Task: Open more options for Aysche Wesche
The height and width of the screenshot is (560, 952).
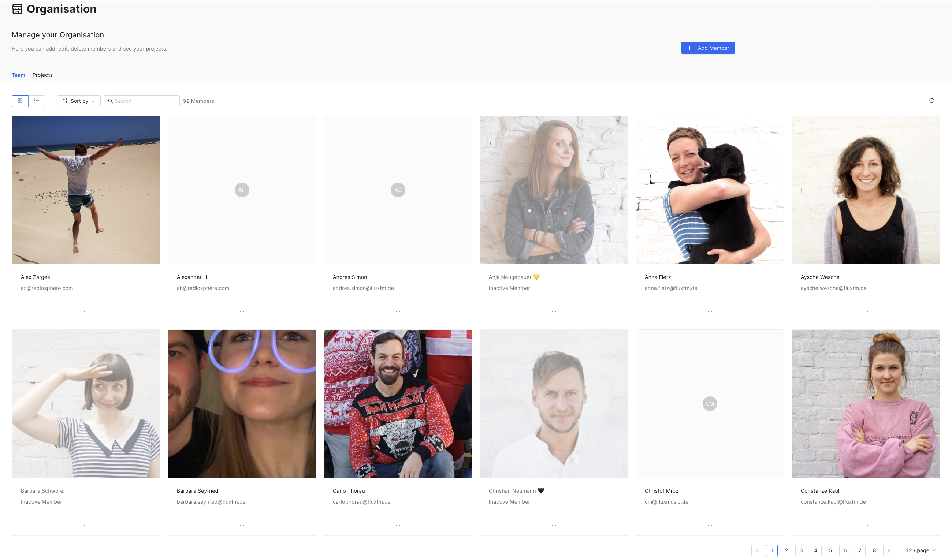Action: point(866,311)
